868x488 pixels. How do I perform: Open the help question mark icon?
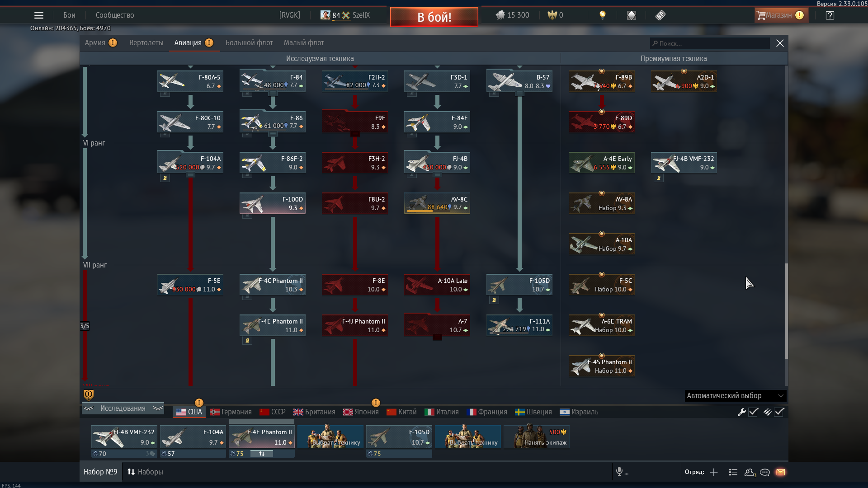pyautogui.click(x=830, y=15)
